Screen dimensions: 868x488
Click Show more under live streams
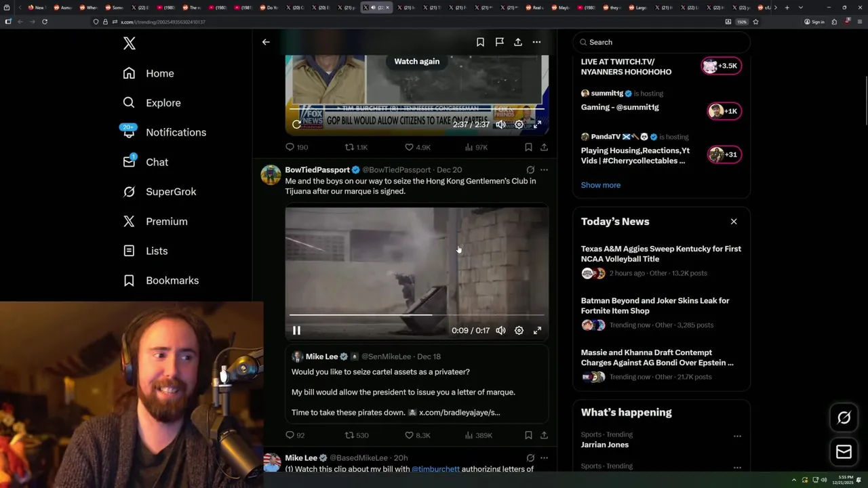point(600,185)
